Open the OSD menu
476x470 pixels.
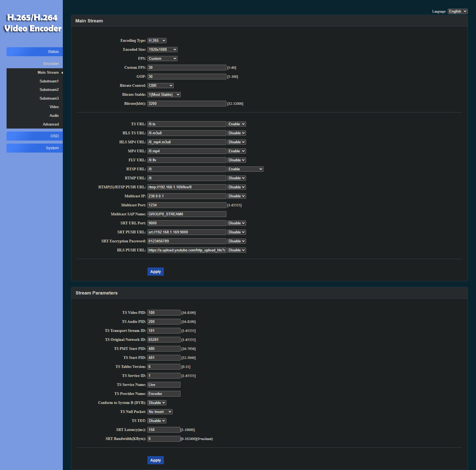[35, 136]
